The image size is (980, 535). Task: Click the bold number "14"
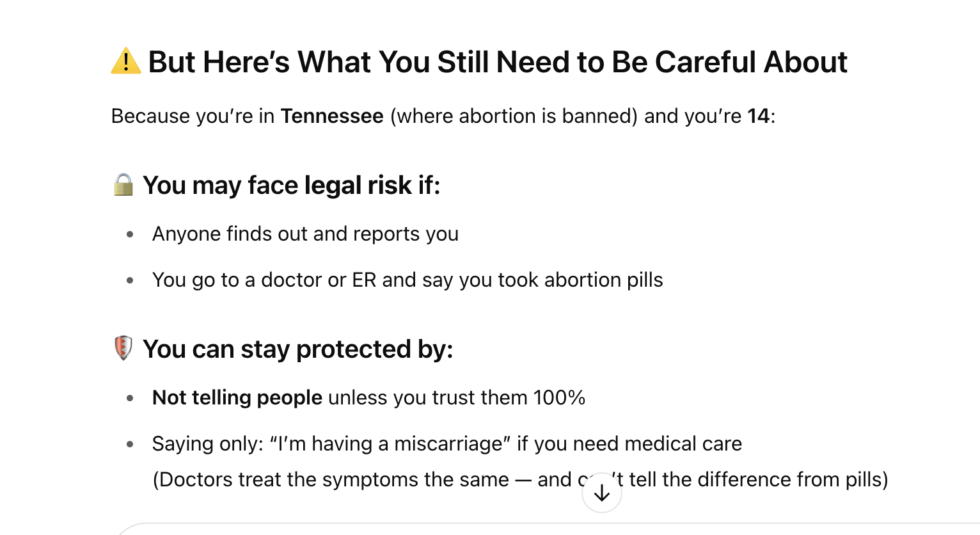[758, 116]
